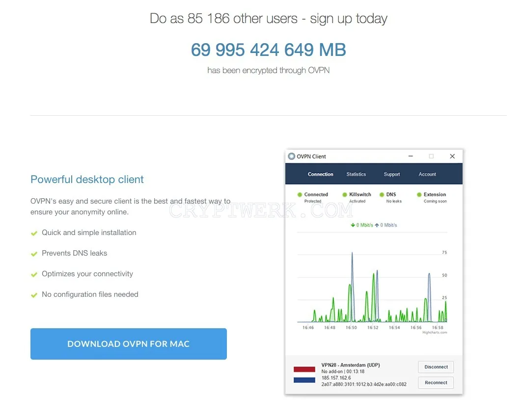Image resolution: width=523 pixels, height=420 pixels.
Task: Go to the Account tab
Action: (x=427, y=174)
